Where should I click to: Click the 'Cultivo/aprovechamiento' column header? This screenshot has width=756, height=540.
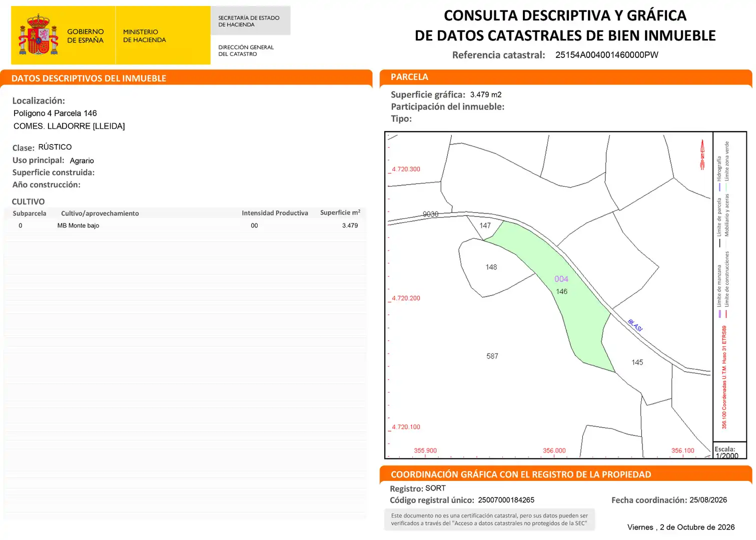point(100,213)
